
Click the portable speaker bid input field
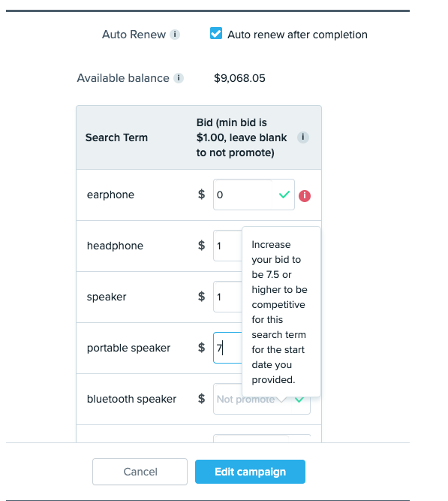click(227, 348)
